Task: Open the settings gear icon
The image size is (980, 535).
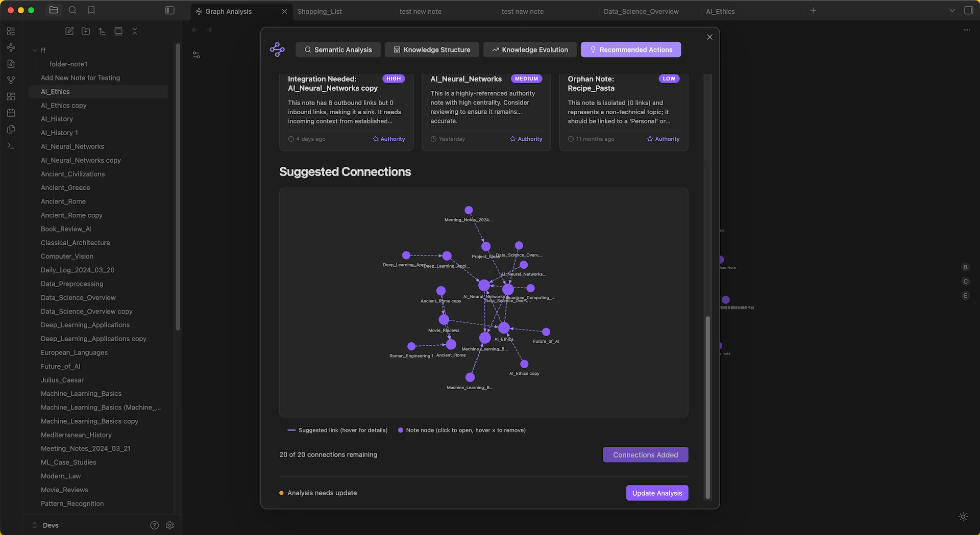Action: (170, 525)
